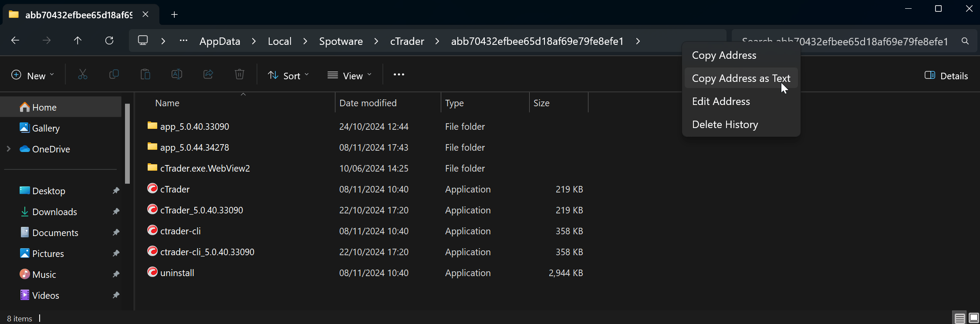
Task: Click the Cut scissors icon
Action: coord(83,75)
